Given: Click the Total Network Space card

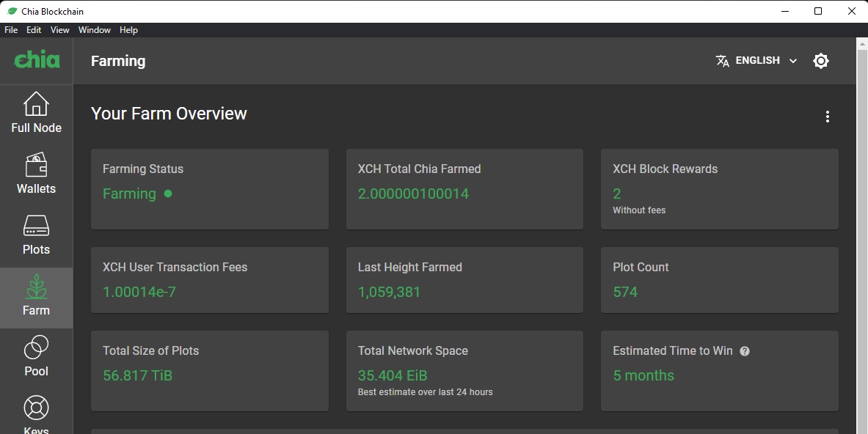Looking at the screenshot, I should [464, 371].
